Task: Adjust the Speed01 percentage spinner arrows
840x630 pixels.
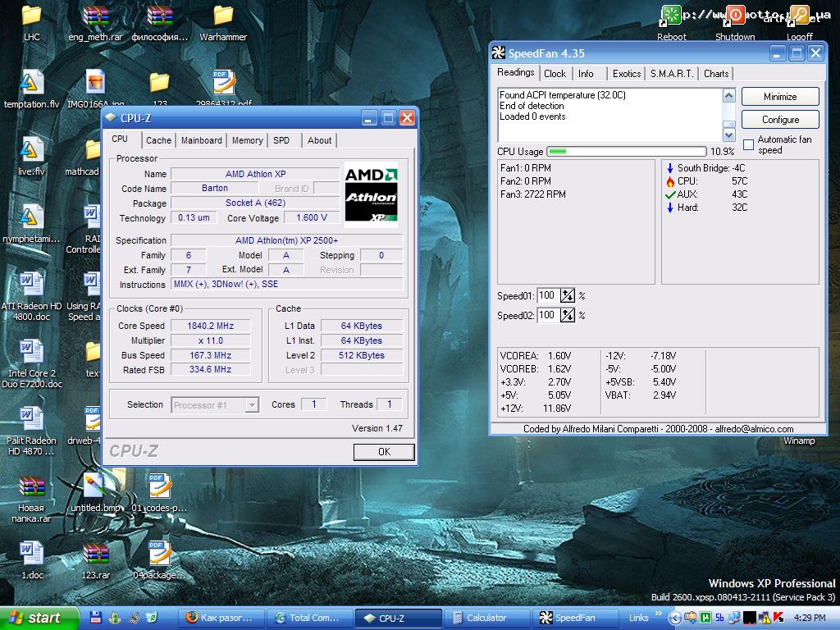Action: [x=568, y=295]
